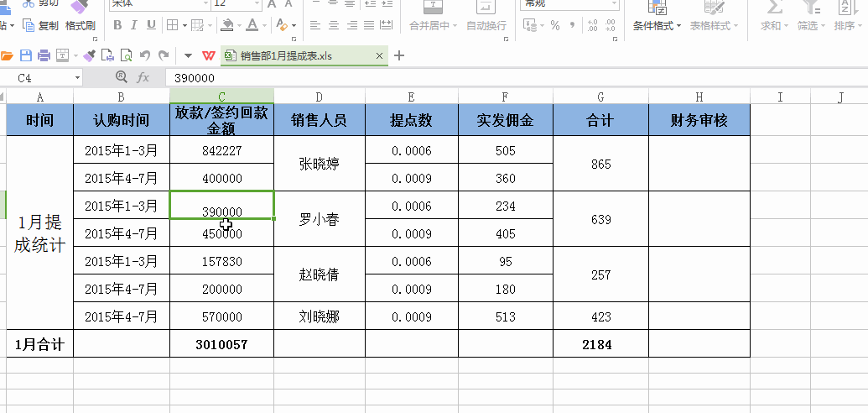Open the clear formatting dropdown arrow
The height and width of the screenshot is (413, 868).
[x=294, y=25]
